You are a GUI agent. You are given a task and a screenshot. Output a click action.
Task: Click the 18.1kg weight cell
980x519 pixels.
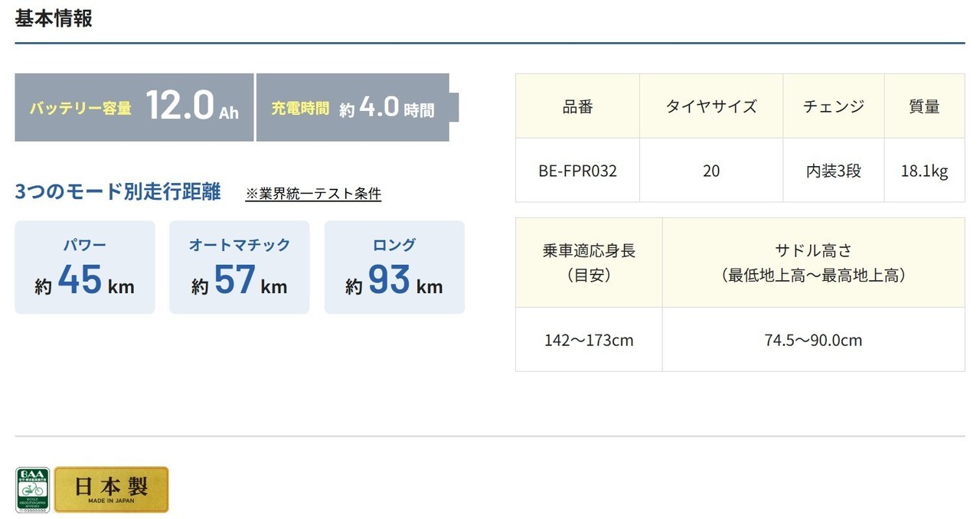coord(925,170)
